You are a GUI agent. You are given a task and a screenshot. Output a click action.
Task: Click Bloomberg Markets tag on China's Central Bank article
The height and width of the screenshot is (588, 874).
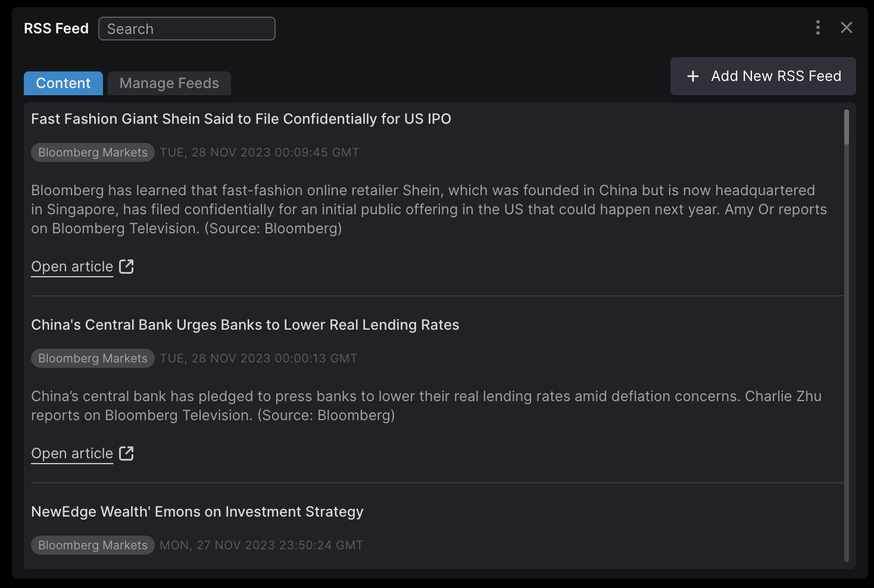pyautogui.click(x=93, y=358)
